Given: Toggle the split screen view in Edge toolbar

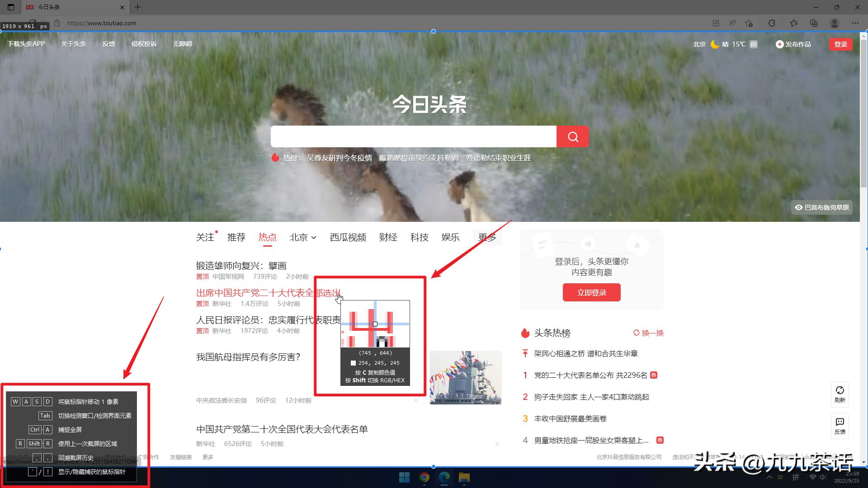Looking at the screenshot, I should coord(716,23).
